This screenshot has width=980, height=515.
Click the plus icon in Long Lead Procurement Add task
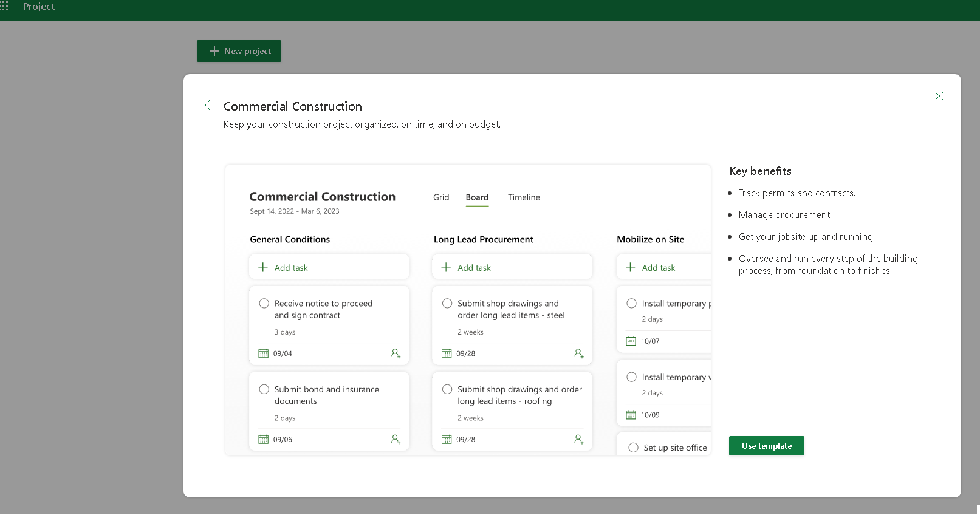pos(446,267)
